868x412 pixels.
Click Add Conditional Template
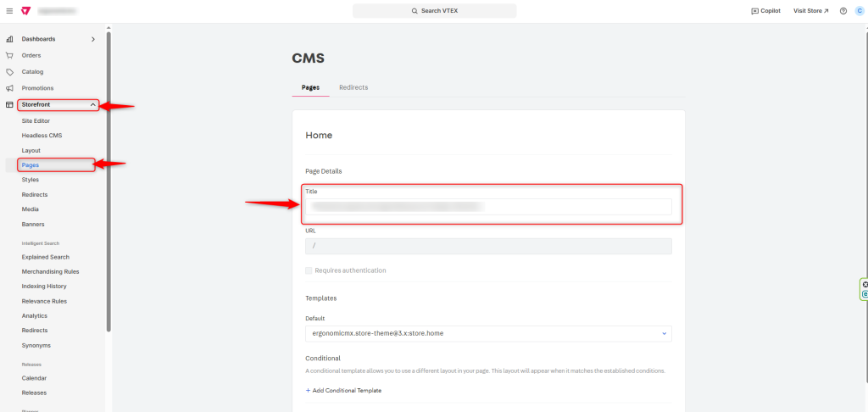click(343, 390)
